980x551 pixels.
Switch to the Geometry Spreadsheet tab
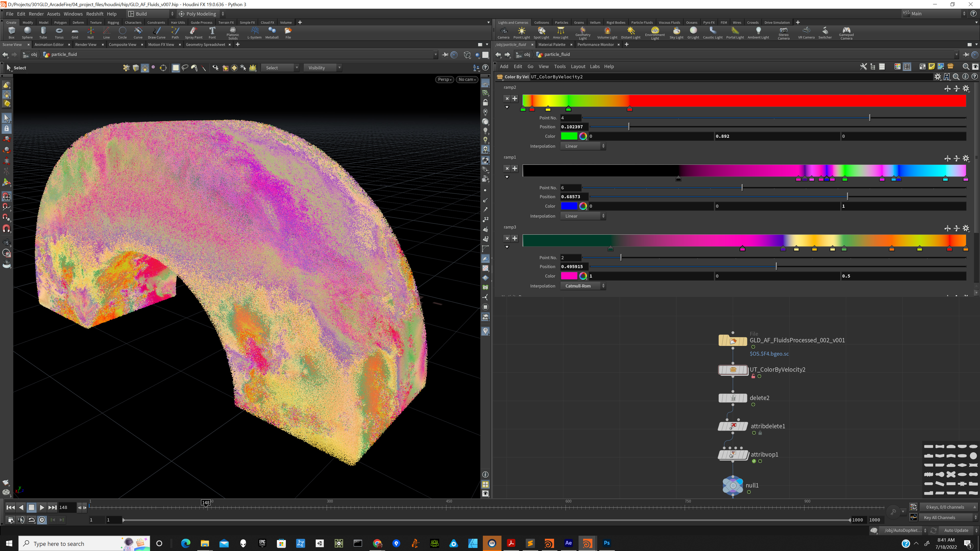(205, 44)
